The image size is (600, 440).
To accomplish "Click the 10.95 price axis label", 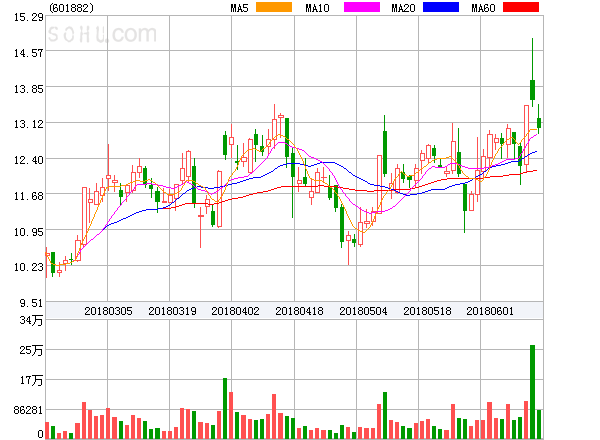I will pyautogui.click(x=29, y=232).
